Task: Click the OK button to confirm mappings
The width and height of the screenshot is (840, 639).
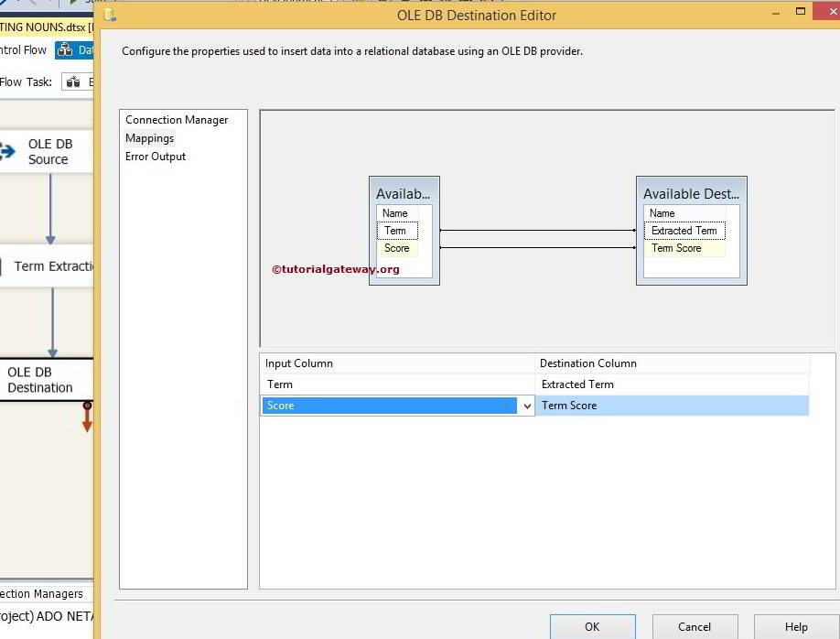Action: pyautogui.click(x=591, y=626)
